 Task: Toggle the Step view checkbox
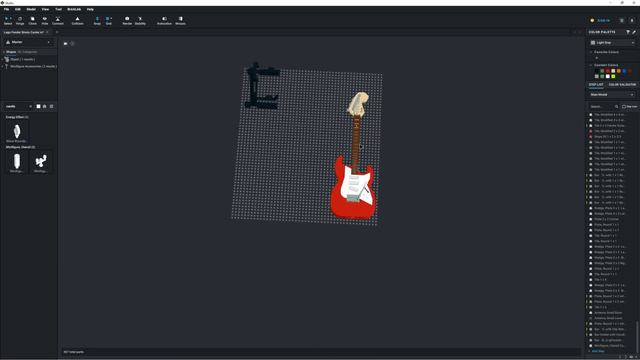pos(624,107)
